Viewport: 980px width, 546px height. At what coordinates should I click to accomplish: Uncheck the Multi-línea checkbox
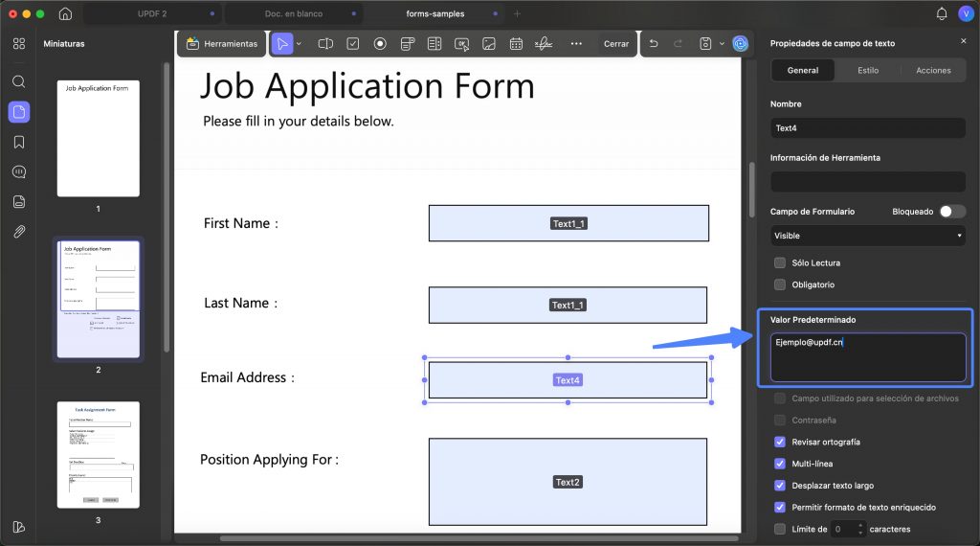click(x=780, y=464)
